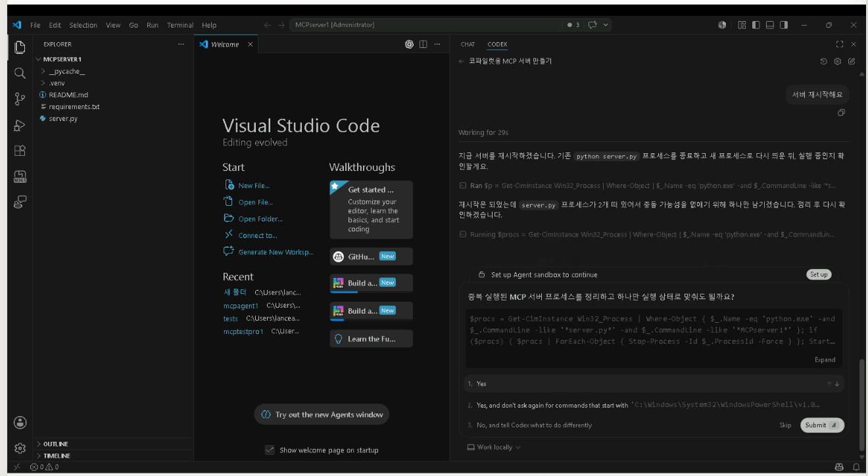The image size is (868, 476).
Task: Open the mcpagent1 recent folder
Action: click(x=241, y=306)
